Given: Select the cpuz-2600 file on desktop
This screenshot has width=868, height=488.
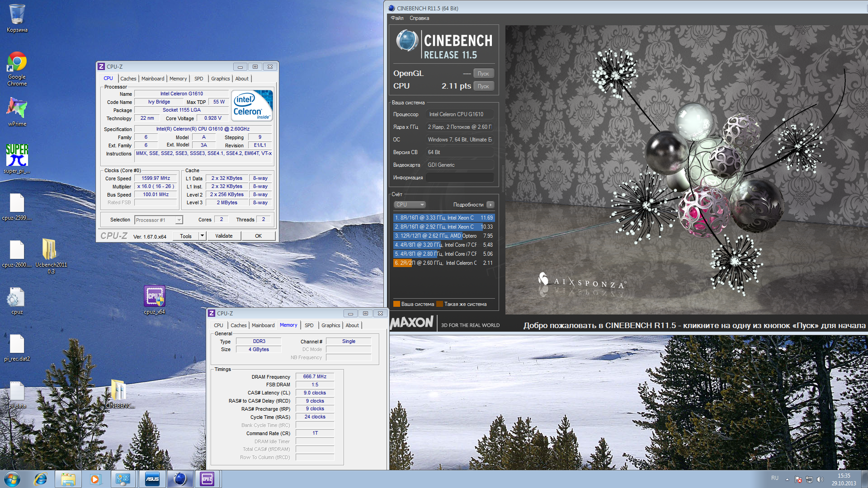Looking at the screenshot, I should 17,253.
